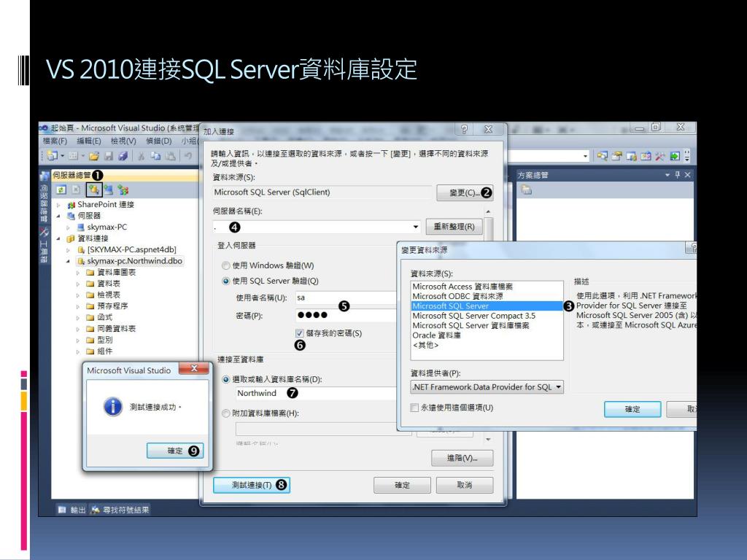This screenshot has height=560, width=747.
Task: Click Connect to Database icon in Server Explorer
Action: [x=94, y=190]
